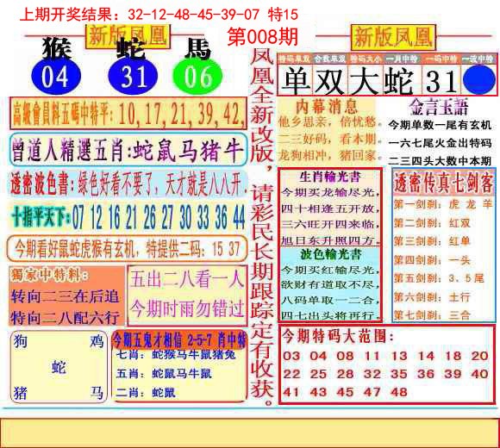Click the 生肖輪光書 heading

pyautogui.click(x=329, y=177)
